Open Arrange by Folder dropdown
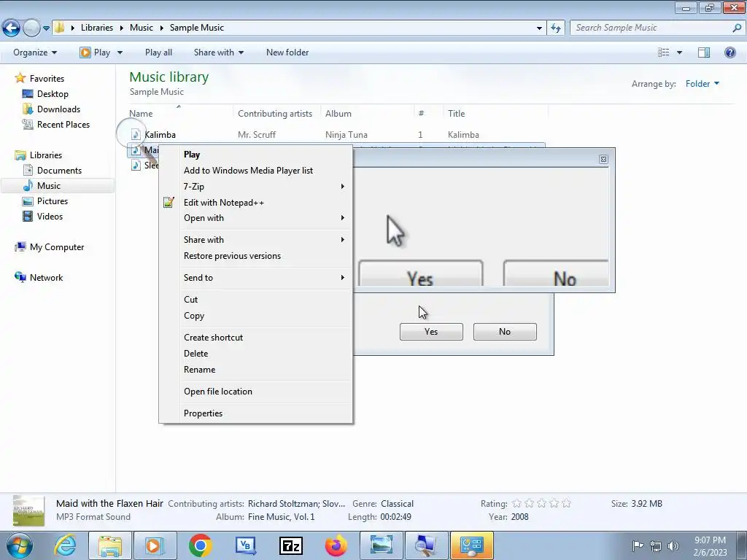The image size is (747, 560). (703, 84)
